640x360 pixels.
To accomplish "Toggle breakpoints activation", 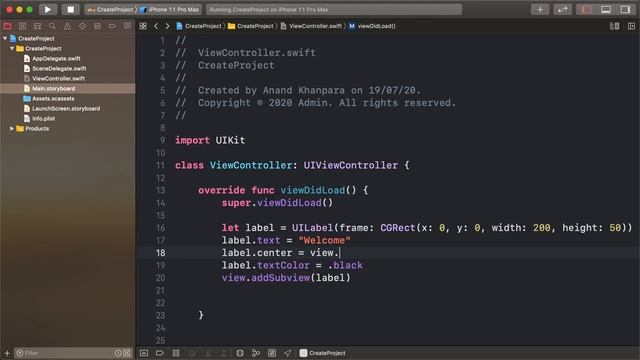I will (160, 353).
